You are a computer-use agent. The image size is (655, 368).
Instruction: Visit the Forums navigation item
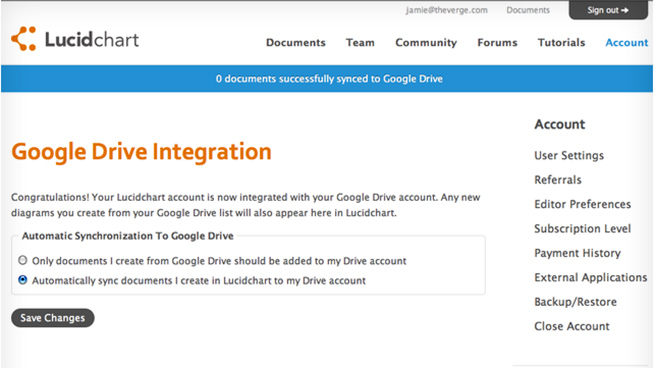coord(497,43)
